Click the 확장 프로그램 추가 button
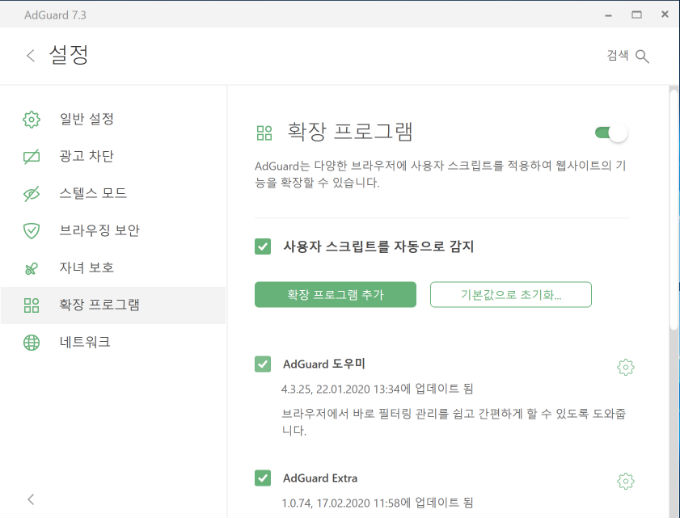This screenshot has height=518, width=680. [335, 295]
